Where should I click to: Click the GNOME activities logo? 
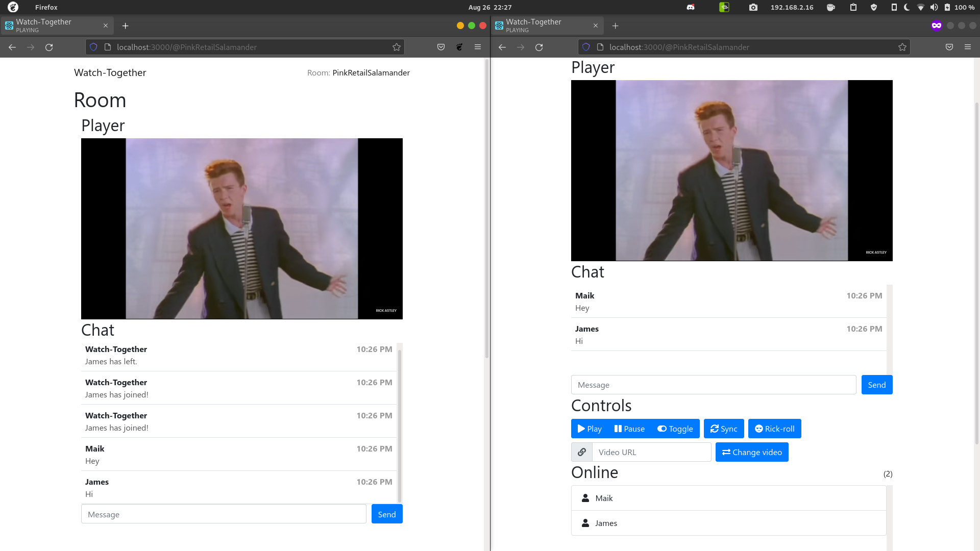click(x=13, y=7)
